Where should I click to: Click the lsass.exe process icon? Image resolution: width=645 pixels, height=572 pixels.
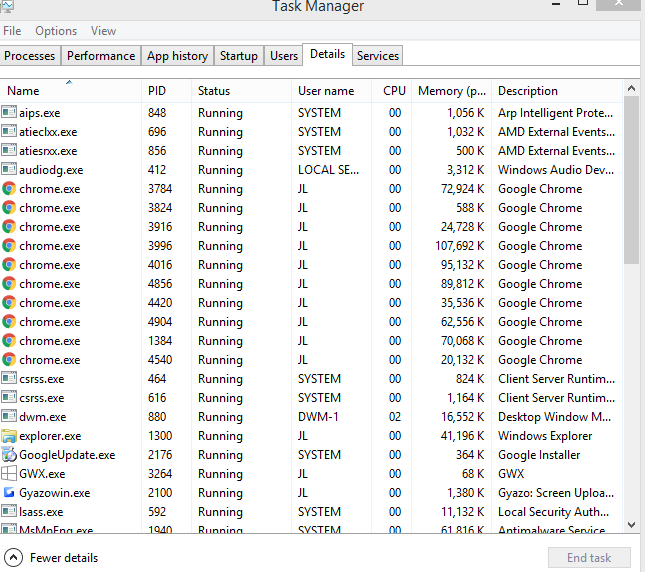point(9,511)
